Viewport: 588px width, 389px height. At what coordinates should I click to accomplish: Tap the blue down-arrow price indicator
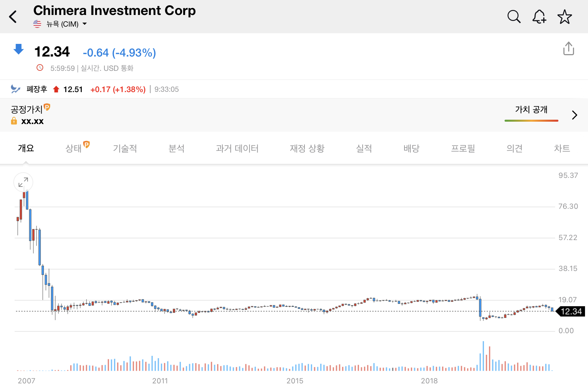[x=19, y=49]
